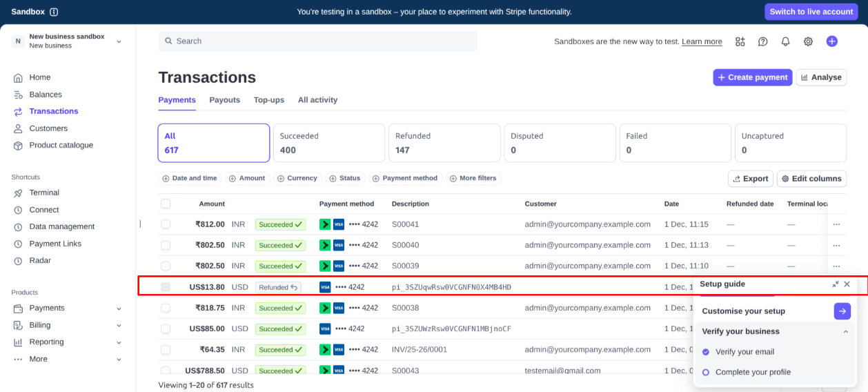Open the notifications bell icon
Viewport: 868px width, 392px height.
[x=785, y=41]
